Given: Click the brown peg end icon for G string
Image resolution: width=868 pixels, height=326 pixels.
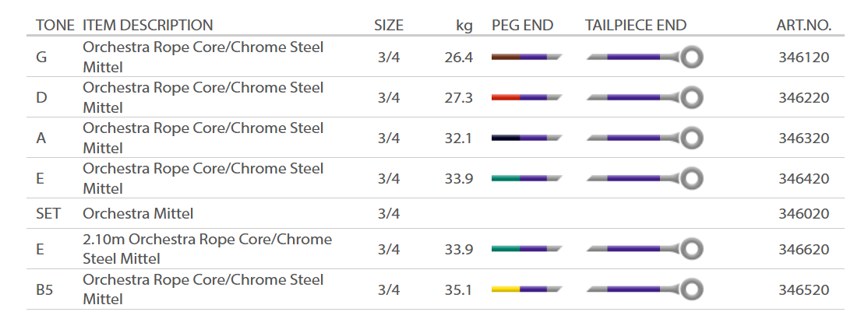Looking at the screenshot, I should (526, 57).
